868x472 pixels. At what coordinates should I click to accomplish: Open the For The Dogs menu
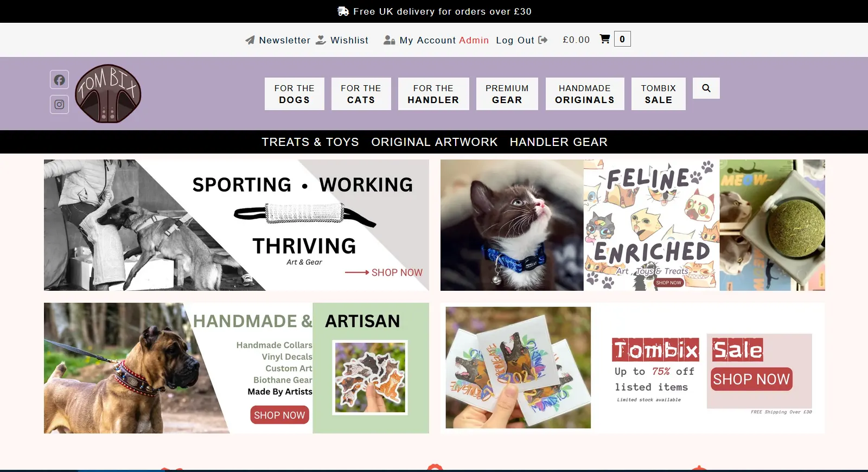[x=295, y=94]
